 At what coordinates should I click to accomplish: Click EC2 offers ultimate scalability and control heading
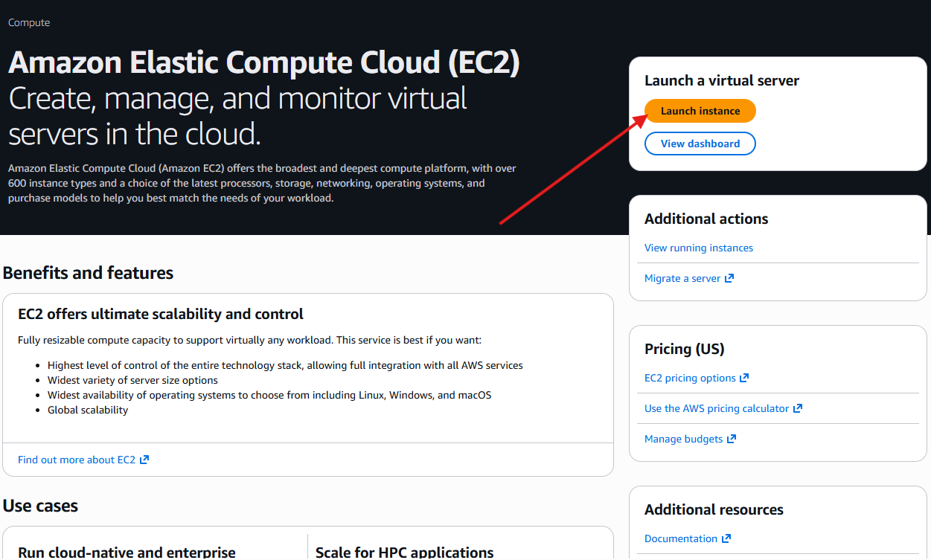161,315
